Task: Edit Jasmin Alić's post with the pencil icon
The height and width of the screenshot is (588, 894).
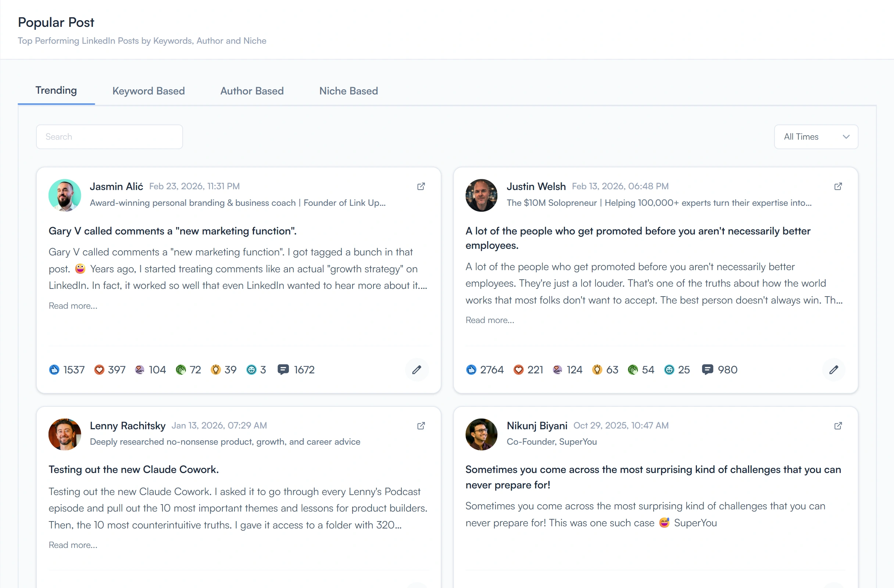Action: click(x=417, y=369)
